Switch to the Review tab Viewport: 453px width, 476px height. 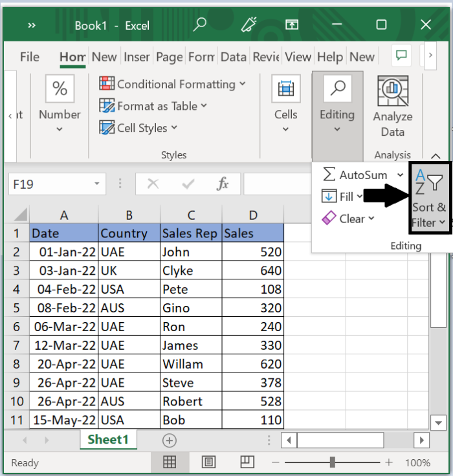266,57
